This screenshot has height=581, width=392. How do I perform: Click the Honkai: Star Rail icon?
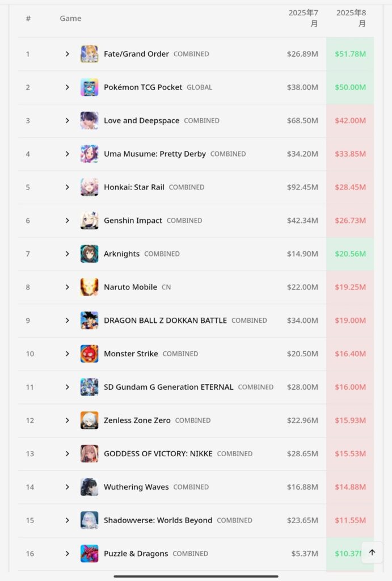click(x=89, y=187)
